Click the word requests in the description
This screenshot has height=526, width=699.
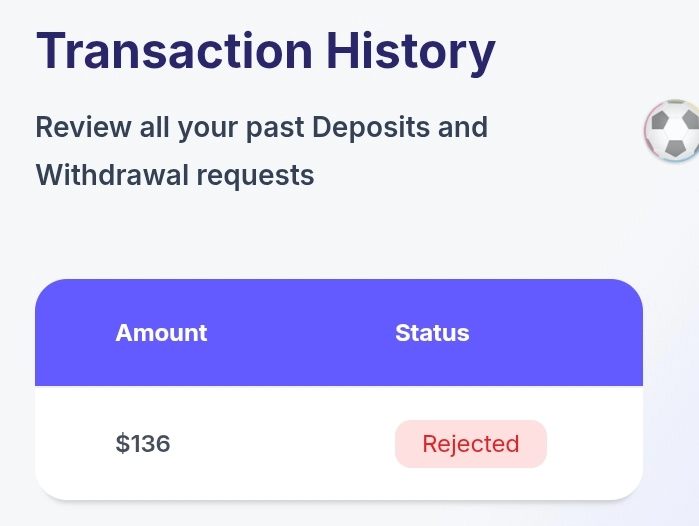click(255, 177)
